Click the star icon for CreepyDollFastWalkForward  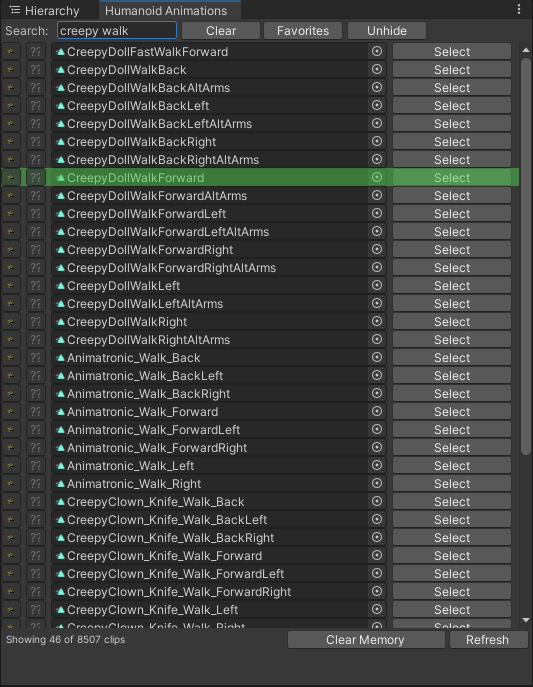pyautogui.click(x=11, y=52)
